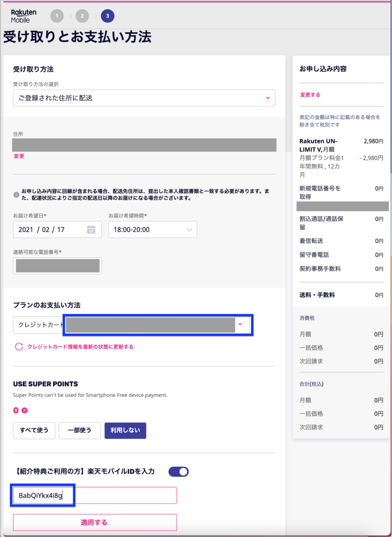Open the お届け希望時間 18:00-20:00 dropdown
The image size is (392, 537).
point(152,230)
